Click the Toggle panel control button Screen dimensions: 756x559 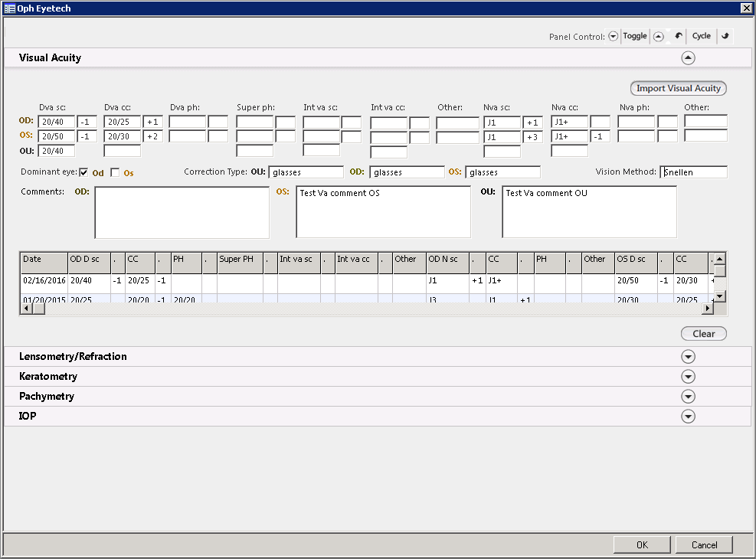tap(634, 36)
